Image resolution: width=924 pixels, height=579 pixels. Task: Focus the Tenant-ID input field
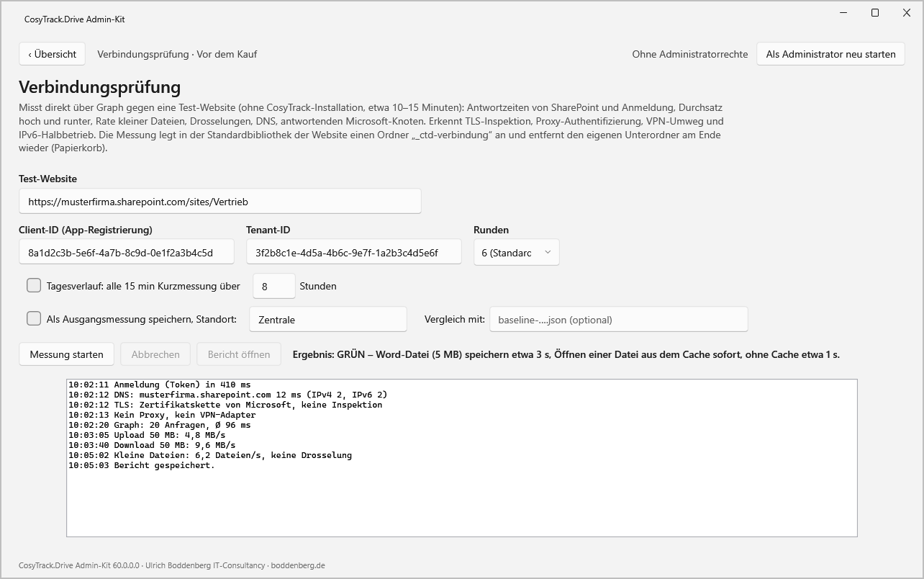point(353,253)
